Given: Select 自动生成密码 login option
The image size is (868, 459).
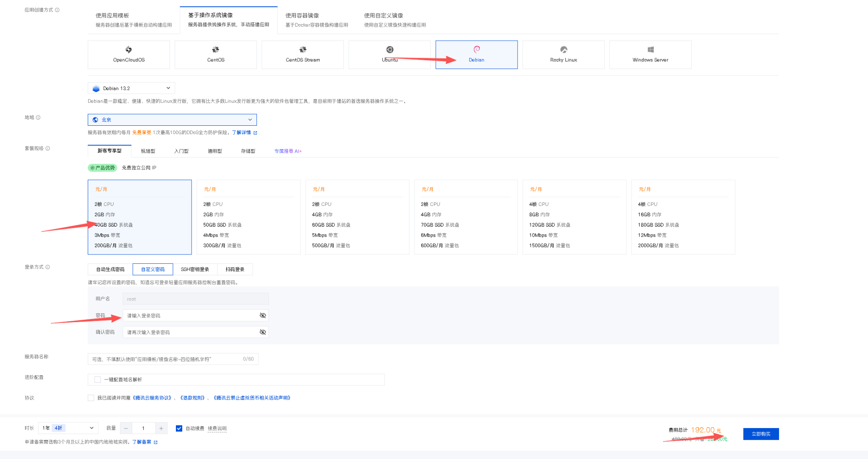Looking at the screenshot, I should point(110,269).
